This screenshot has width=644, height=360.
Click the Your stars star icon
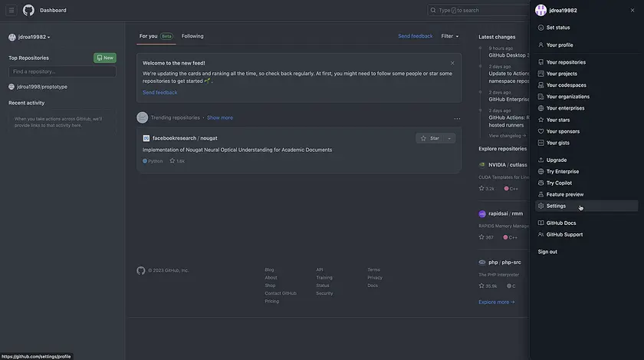[x=540, y=120]
